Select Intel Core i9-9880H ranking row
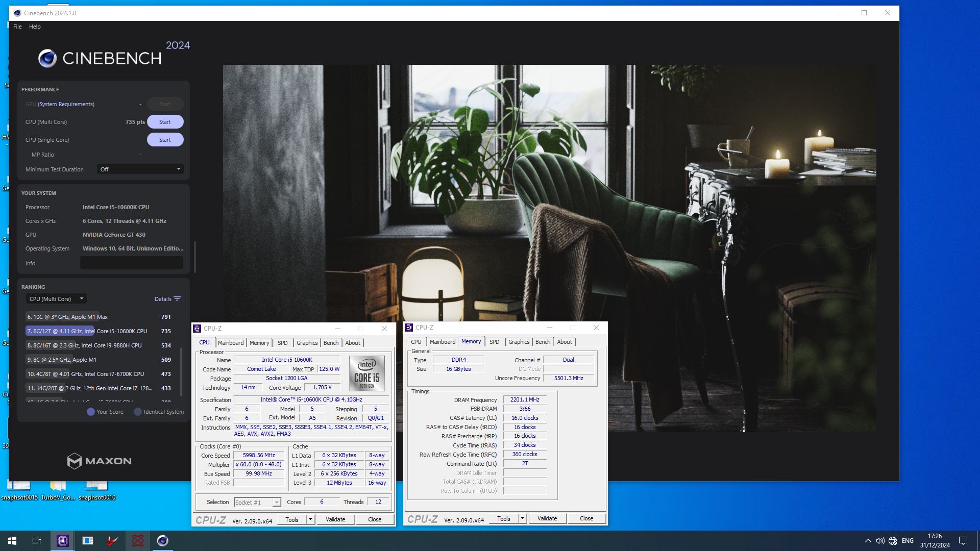This screenshot has height=551, width=980. 100,345
